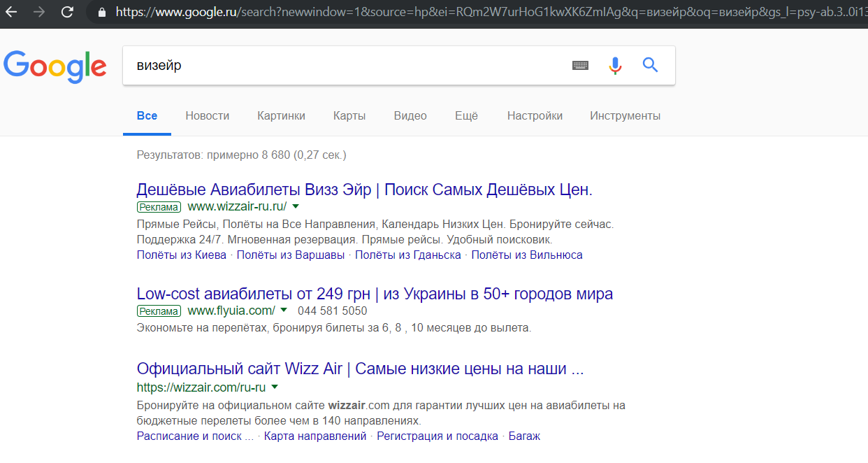The image size is (868, 463).
Task: Expand arrow next to www.flyuia.com
Action: click(284, 311)
